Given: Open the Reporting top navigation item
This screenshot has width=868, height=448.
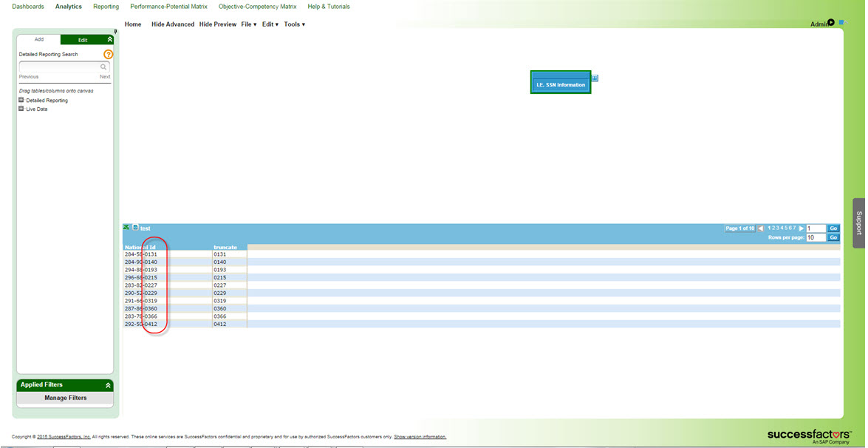Looking at the screenshot, I should pyautogui.click(x=106, y=7).
